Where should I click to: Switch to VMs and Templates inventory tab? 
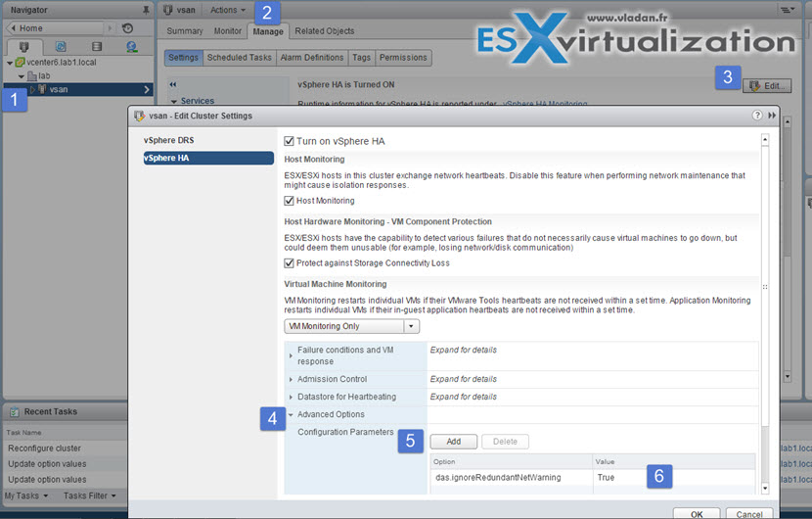click(61, 47)
